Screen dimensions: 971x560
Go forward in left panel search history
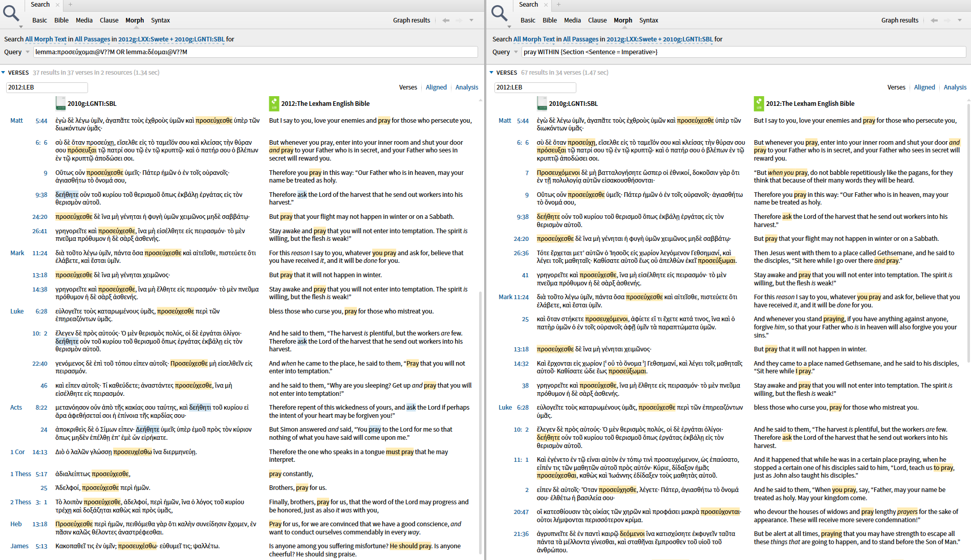point(459,20)
